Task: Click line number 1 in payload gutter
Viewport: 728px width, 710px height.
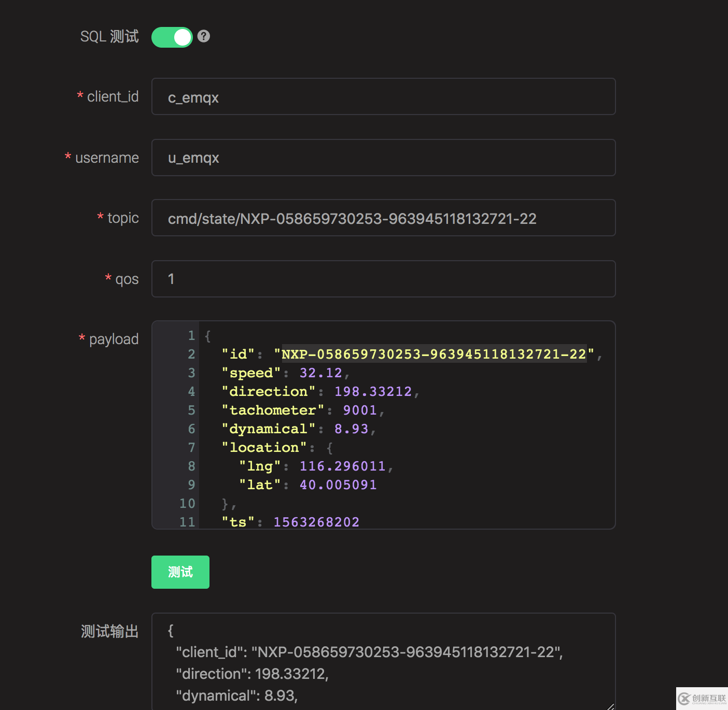Action: tap(191, 335)
